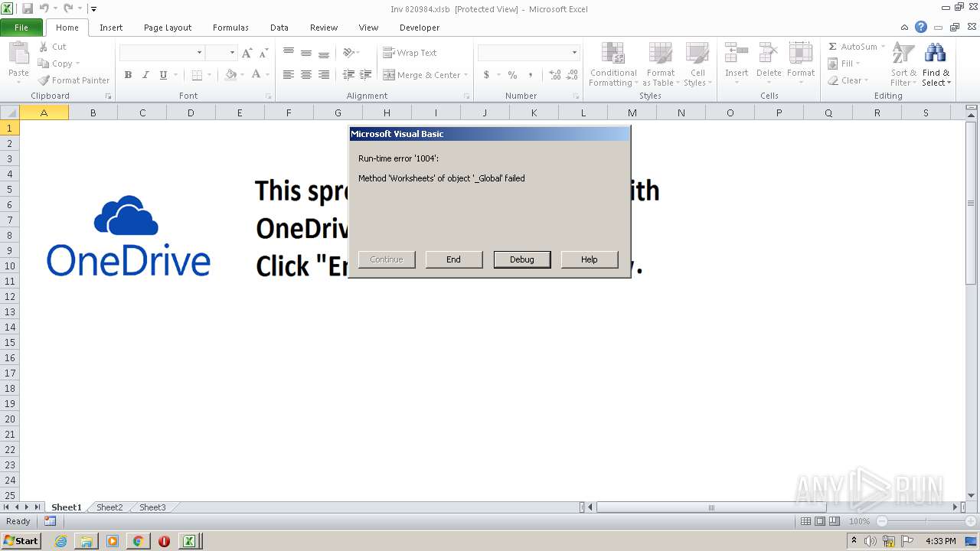Click the Fill down icon
The height and width of the screenshot is (551, 980).
(x=833, y=64)
